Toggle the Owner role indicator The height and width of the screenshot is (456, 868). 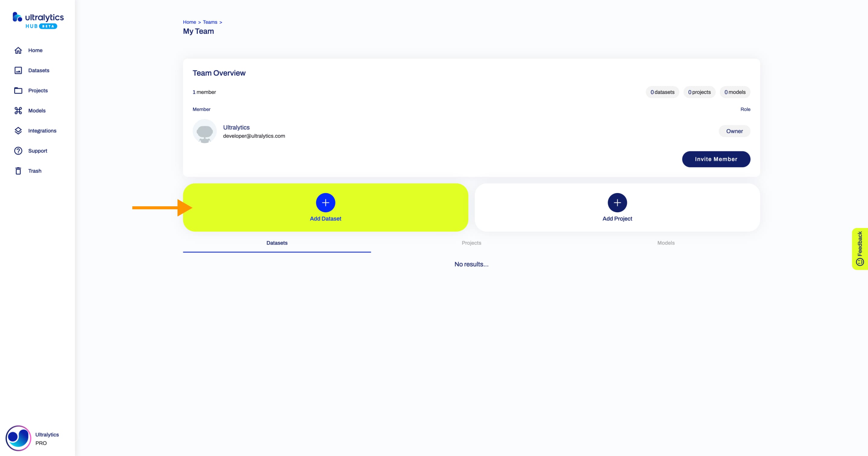pyautogui.click(x=734, y=131)
